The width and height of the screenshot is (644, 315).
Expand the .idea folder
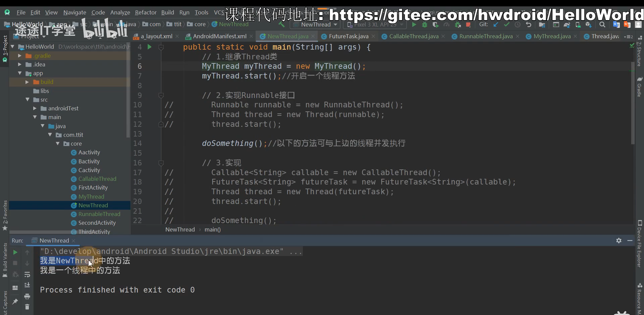tap(20, 64)
